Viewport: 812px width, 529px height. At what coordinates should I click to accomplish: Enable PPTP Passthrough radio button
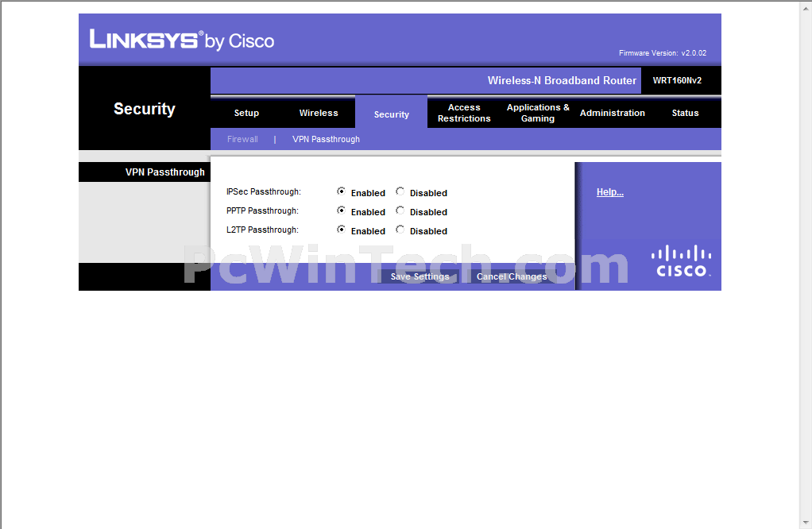coord(341,210)
